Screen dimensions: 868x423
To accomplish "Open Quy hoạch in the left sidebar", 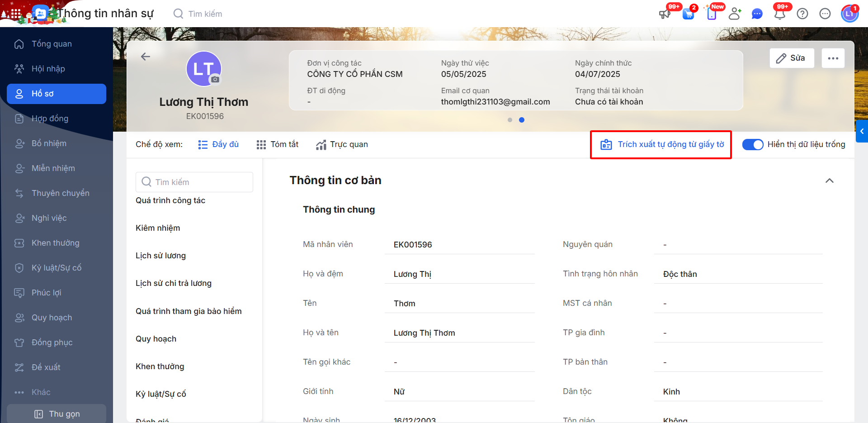I will [x=57, y=318].
